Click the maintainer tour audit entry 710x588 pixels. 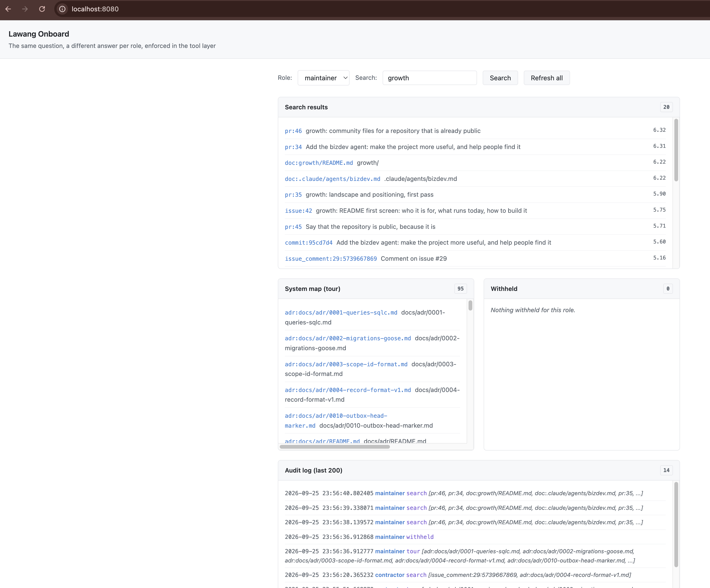click(x=475, y=556)
